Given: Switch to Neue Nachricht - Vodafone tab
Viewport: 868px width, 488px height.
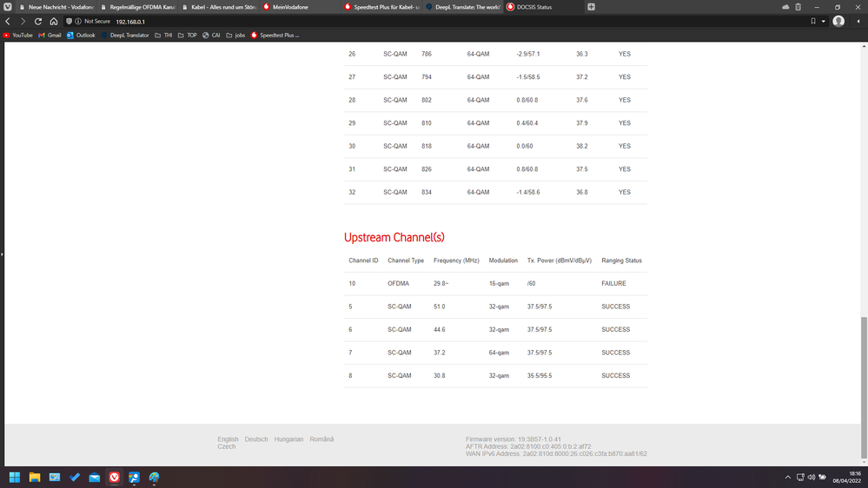Looking at the screenshot, I should click(56, 7).
